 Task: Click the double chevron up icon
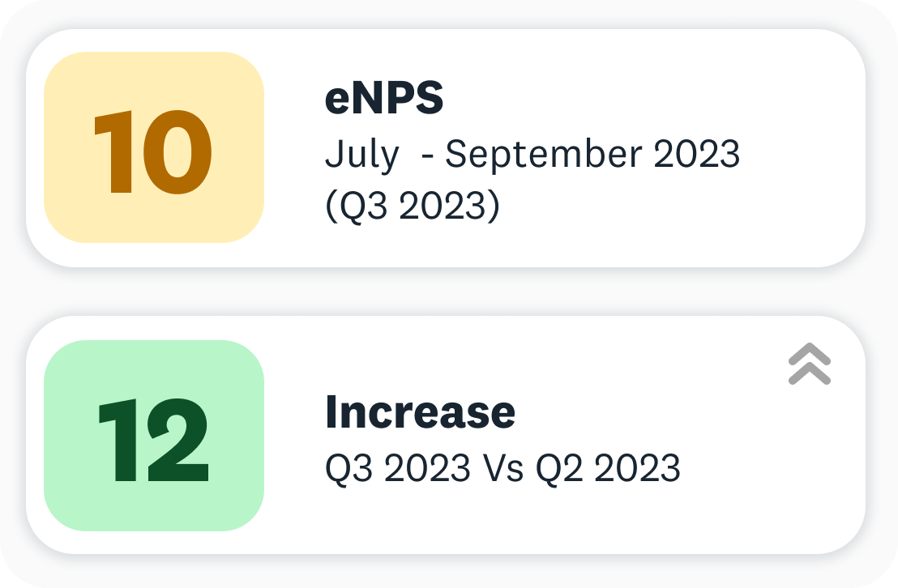(x=809, y=364)
